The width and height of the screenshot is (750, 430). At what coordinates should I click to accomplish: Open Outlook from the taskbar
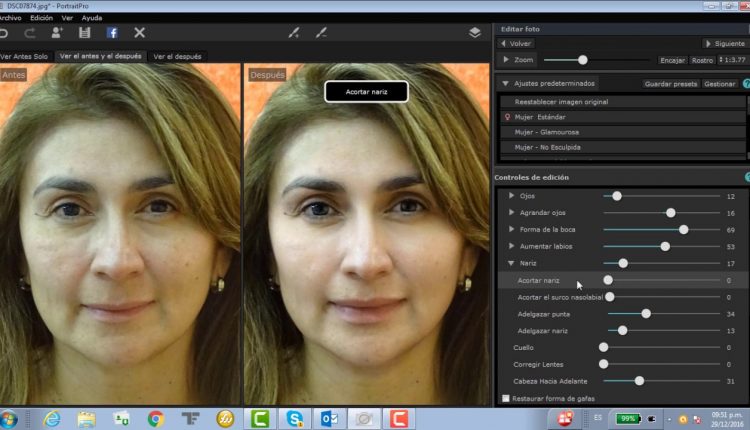[330, 419]
